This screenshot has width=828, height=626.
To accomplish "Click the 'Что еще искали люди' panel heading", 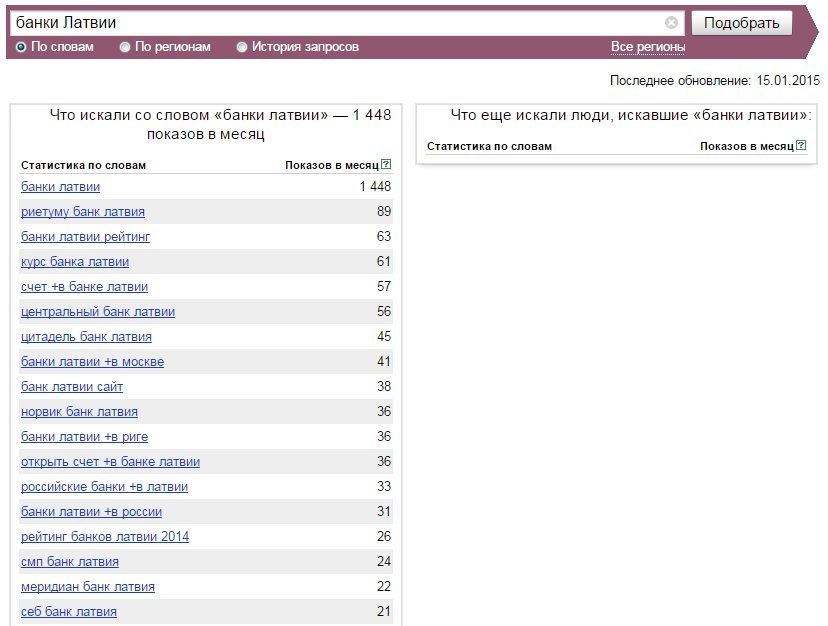I will tap(631, 115).
